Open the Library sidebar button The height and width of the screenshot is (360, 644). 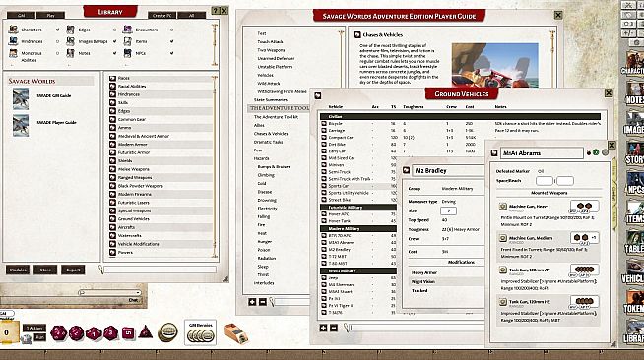635,331
